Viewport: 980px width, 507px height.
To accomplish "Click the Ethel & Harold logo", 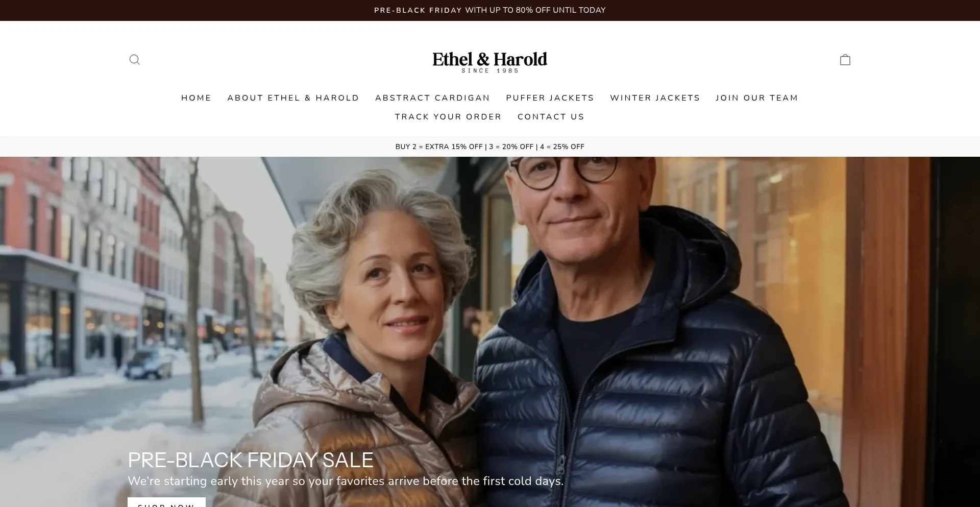I will point(490,62).
